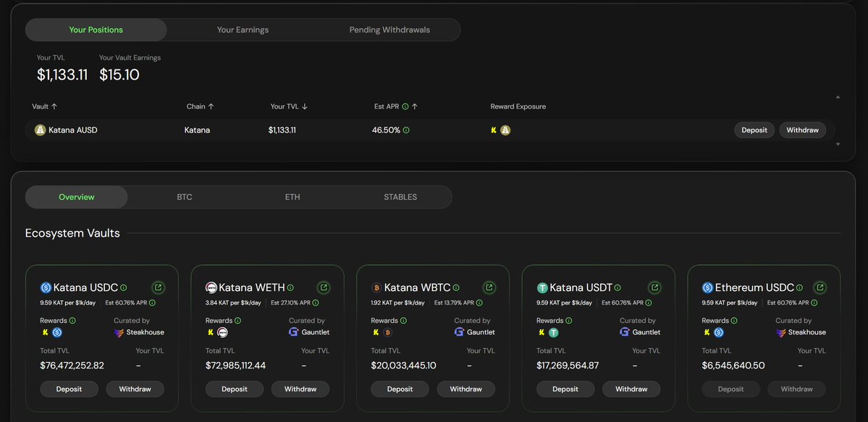
Task: Click Rewards info icon on Katana WBTC card
Action: pos(403,321)
